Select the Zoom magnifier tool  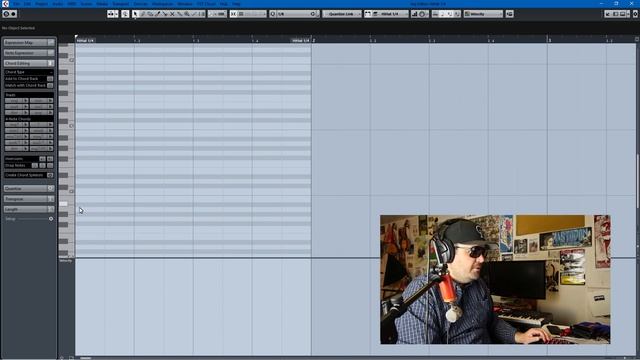pyautogui.click(x=187, y=14)
